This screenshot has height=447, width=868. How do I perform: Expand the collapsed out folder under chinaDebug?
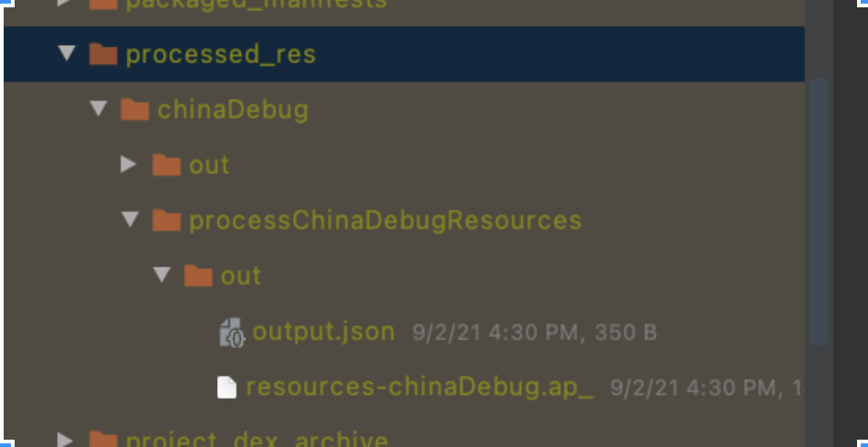pyautogui.click(x=129, y=165)
